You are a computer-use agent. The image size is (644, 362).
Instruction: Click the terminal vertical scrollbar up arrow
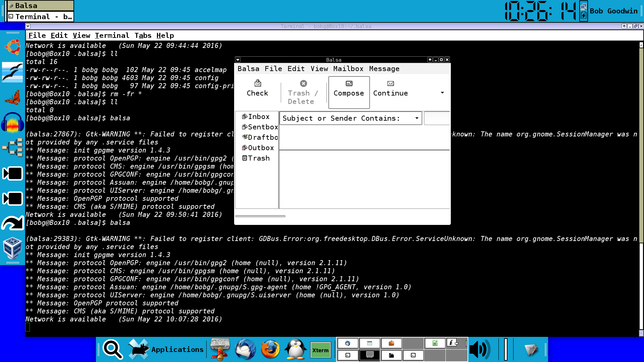click(x=641, y=45)
